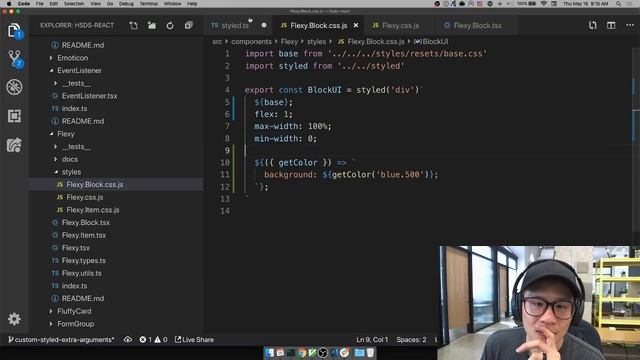
Task: Open the Selection menu
Action: click(74, 4)
